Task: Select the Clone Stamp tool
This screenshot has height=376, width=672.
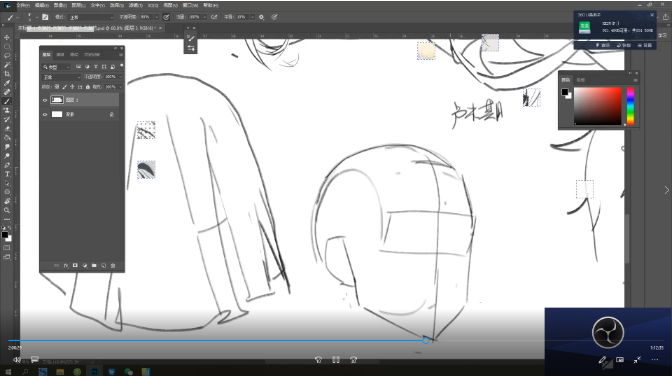Action: pyautogui.click(x=7, y=110)
